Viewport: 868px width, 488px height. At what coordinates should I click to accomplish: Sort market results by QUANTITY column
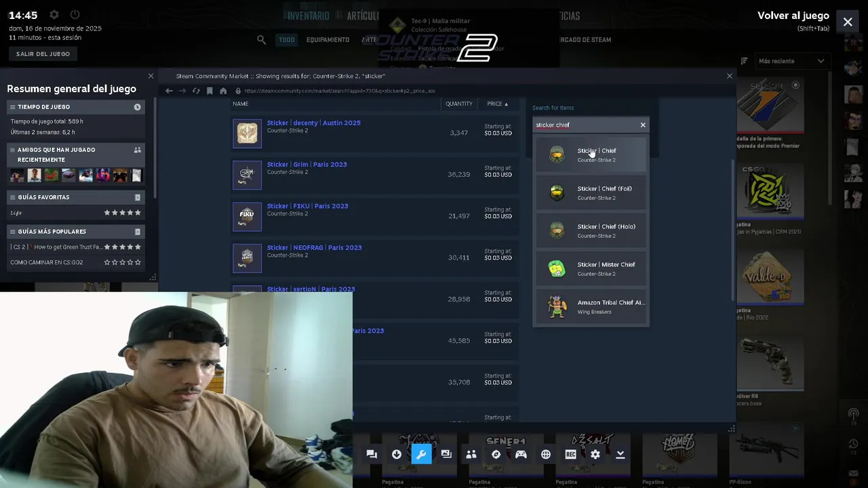458,104
